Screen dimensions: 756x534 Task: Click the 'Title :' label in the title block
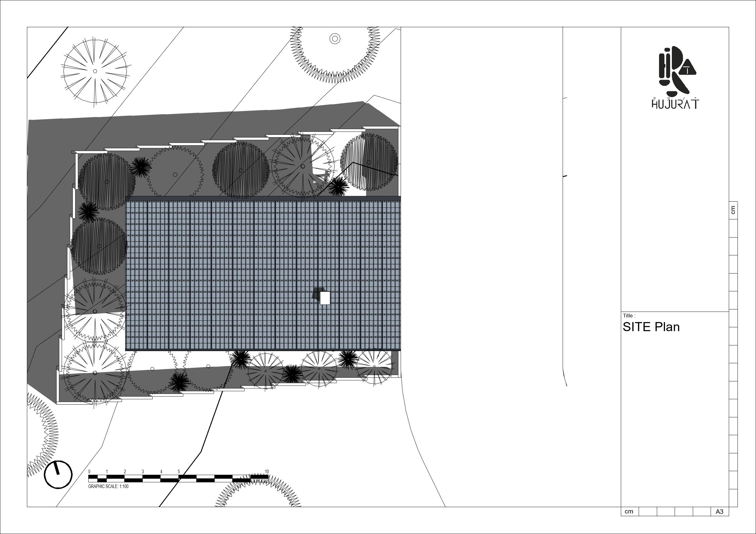(629, 316)
